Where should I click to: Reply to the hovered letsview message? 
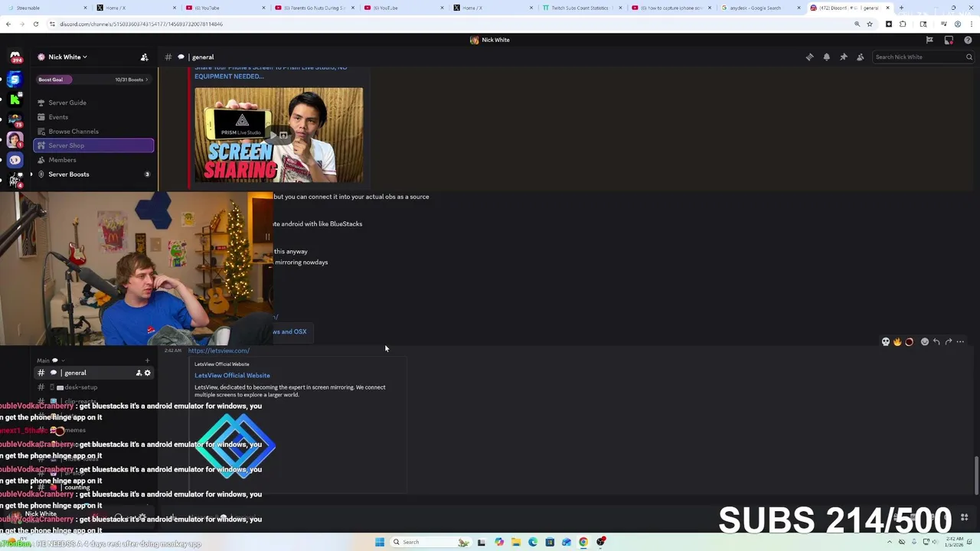pos(936,342)
